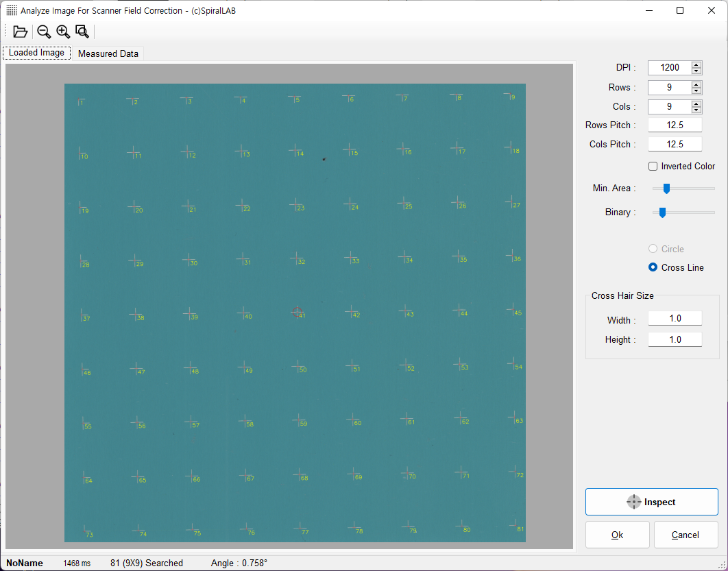Viewport: 728px width, 571px height.
Task: Zoom out the loaded image
Action: pos(44,32)
